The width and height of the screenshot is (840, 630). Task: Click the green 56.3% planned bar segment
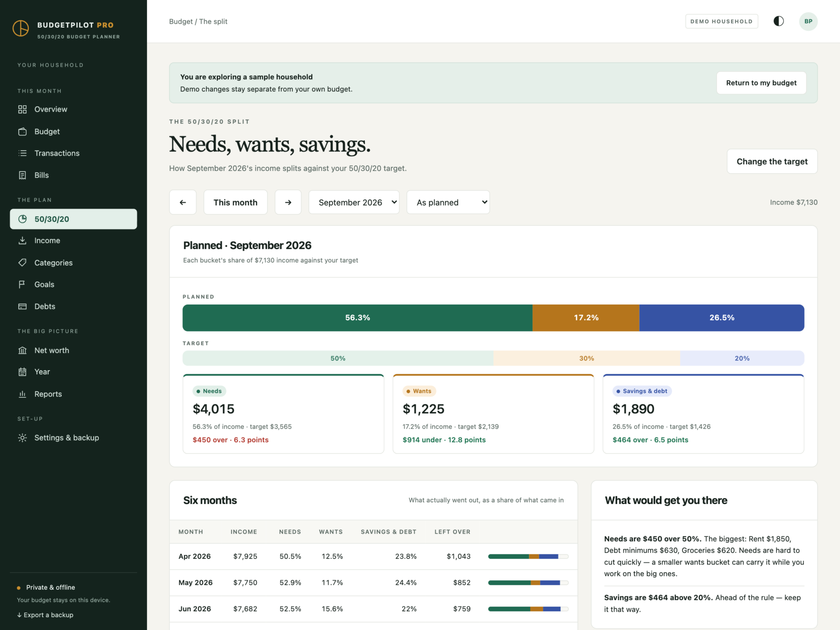357,318
